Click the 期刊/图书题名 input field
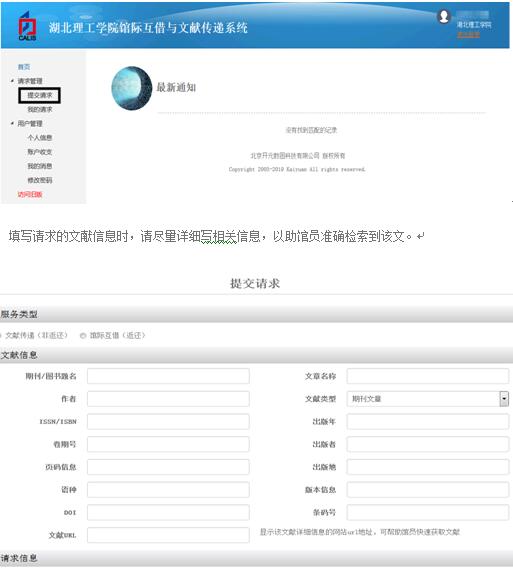Viewport: 513px width, 572px height. [168, 376]
